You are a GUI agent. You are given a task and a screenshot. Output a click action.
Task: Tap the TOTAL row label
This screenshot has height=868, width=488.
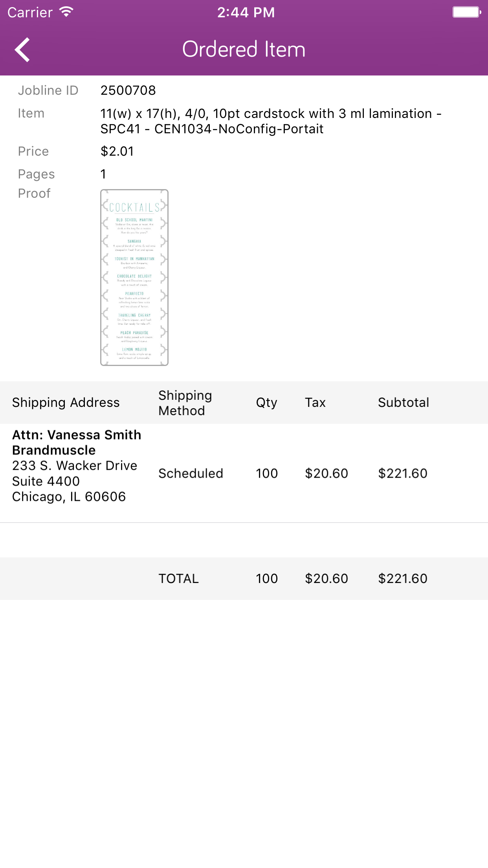(x=178, y=579)
